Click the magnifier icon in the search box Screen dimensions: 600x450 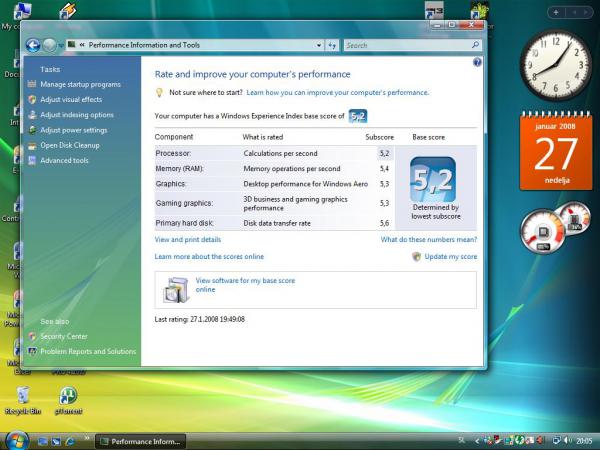tap(475, 45)
